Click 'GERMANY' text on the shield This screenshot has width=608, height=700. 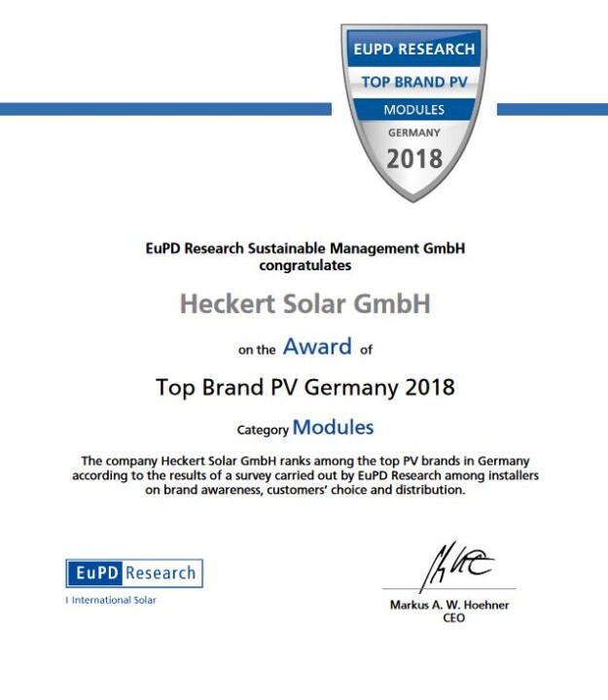(414, 133)
